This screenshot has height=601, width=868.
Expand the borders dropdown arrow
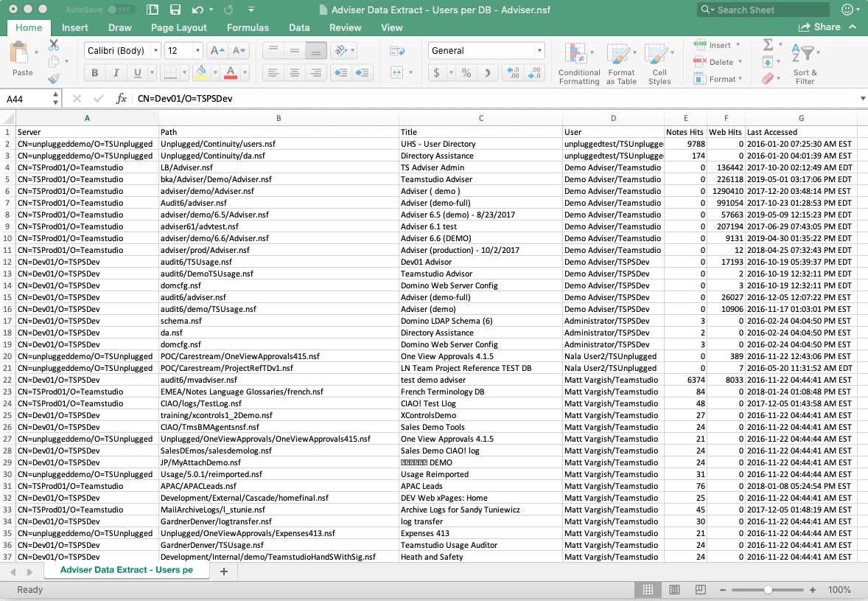coord(183,72)
